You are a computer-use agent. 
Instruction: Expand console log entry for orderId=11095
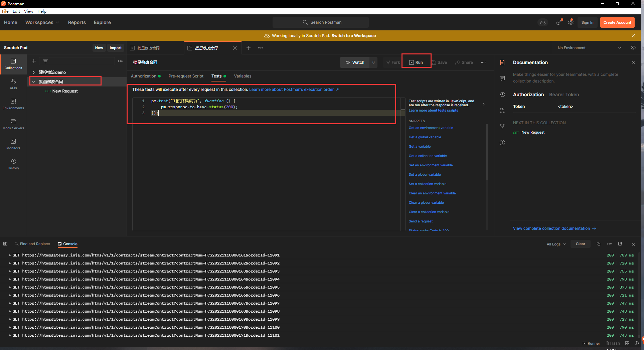click(10, 287)
